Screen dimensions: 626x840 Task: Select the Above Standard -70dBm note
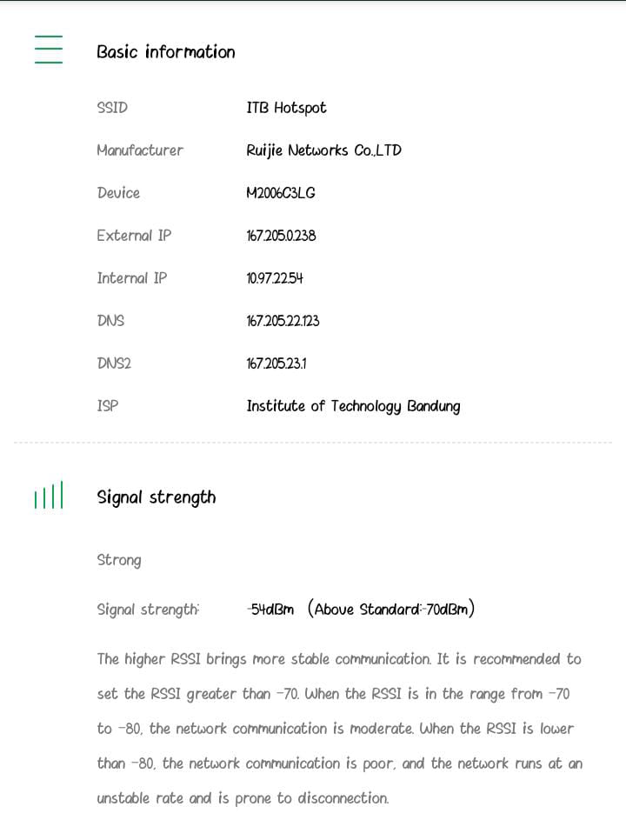(391, 610)
